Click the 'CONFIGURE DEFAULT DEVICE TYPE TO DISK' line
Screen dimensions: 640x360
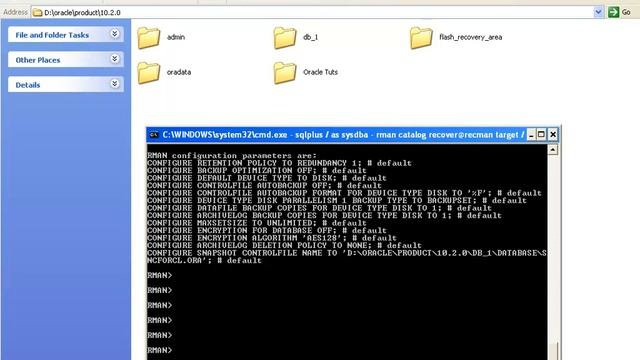pos(267,178)
